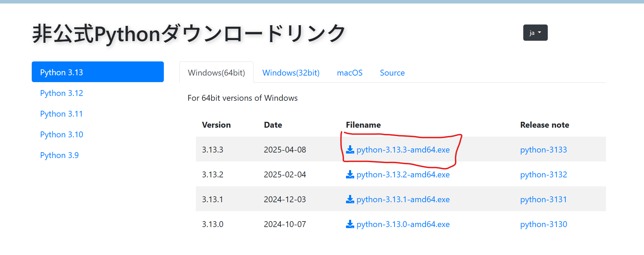Go to Python 3.9 downloads
Viewport: 644px width, 255px height.
click(x=59, y=155)
